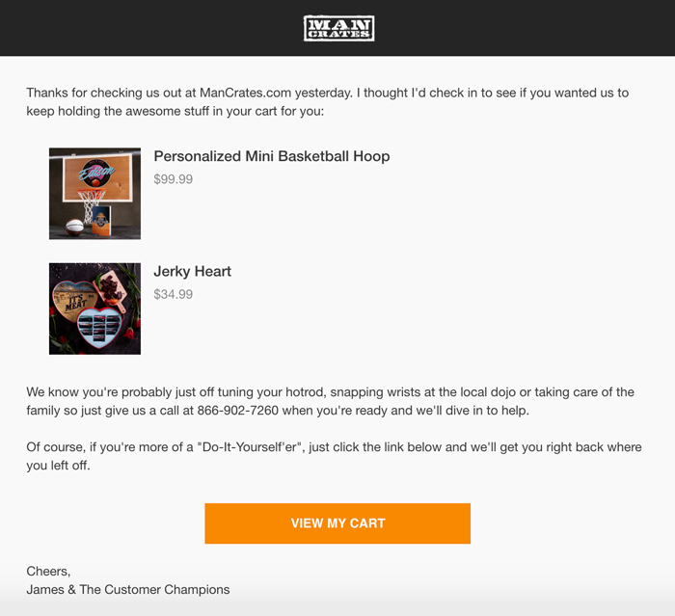Click the white basketball in hoop photo
The image size is (675, 616).
pos(74,228)
